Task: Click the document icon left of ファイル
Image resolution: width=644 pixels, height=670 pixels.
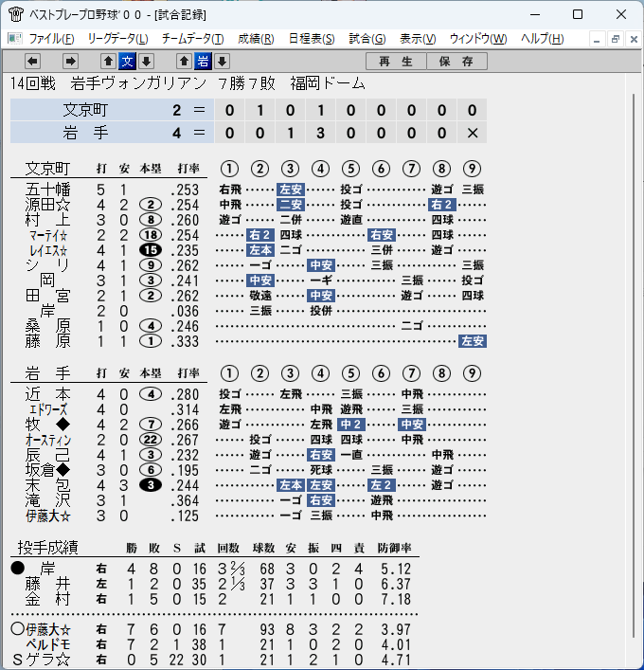Action: pyautogui.click(x=15, y=39)
